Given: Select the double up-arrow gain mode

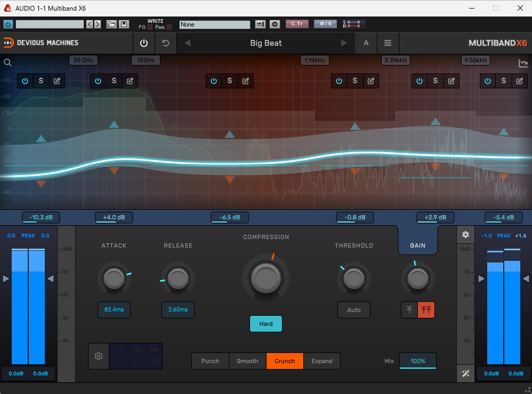Looking at the screenshot, I should [426, 310].
